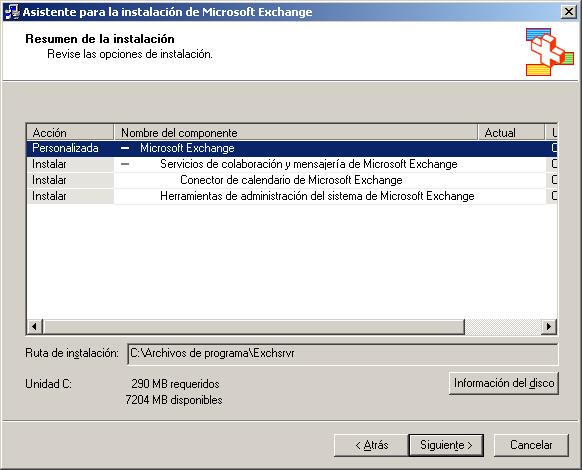Image resolution: width=582 pixels, height=470 pixels.
Task: Collapse the Microsoft Exchange root component
Action: (x=125, y=148)
